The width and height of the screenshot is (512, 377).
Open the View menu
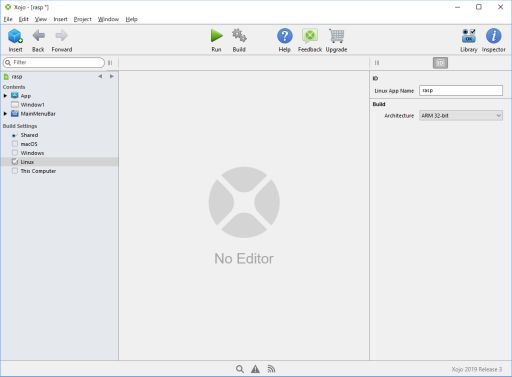(x=41, y=19)
